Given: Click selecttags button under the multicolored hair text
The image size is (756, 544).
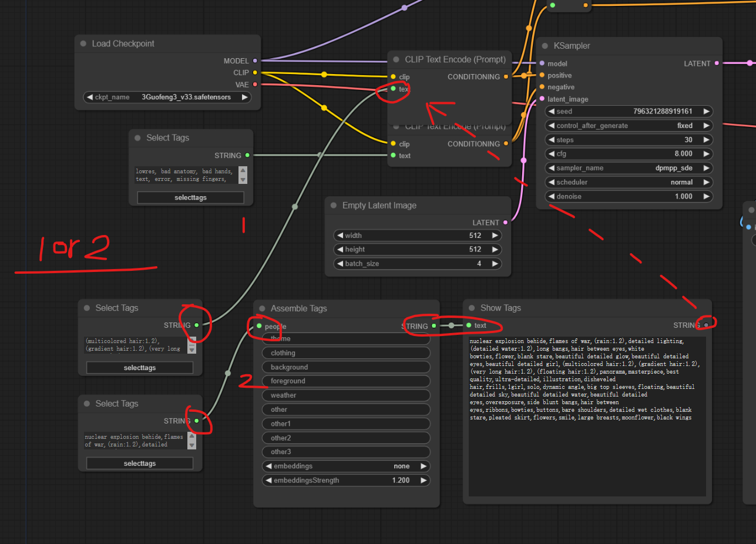Looking at the screenshot, I should click(x=140, y=368).
